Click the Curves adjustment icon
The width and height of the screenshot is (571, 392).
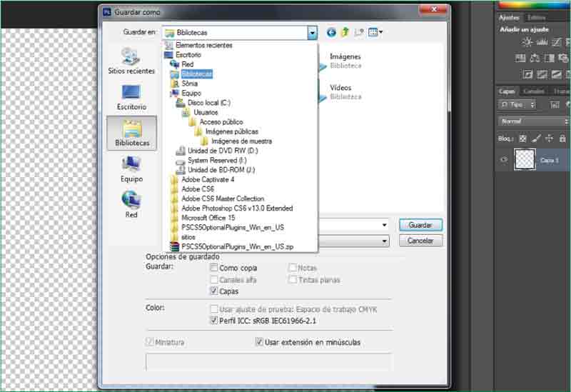[x=554, y=43]
